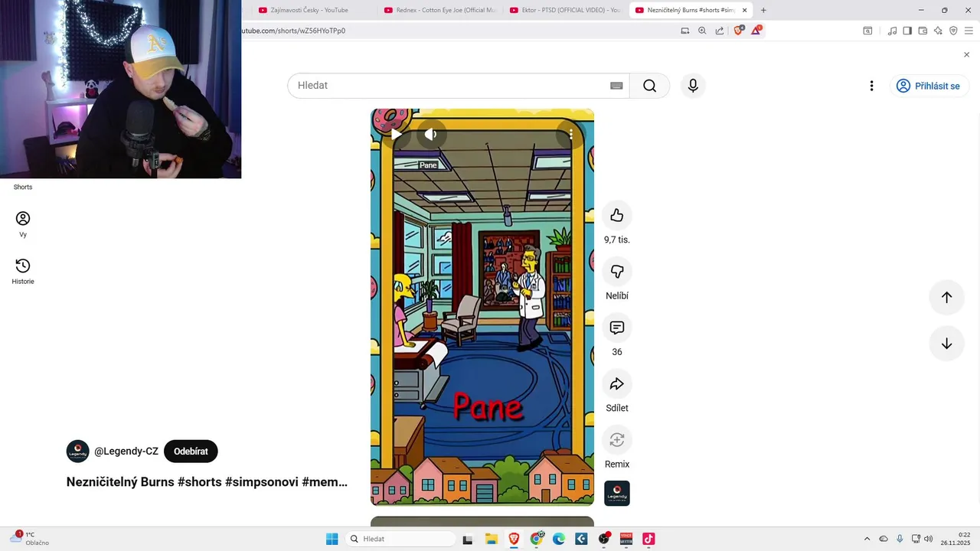Click the taskbar Hledat search box
The width and height of the screenshot is (980, 551).
coord(400,539)
